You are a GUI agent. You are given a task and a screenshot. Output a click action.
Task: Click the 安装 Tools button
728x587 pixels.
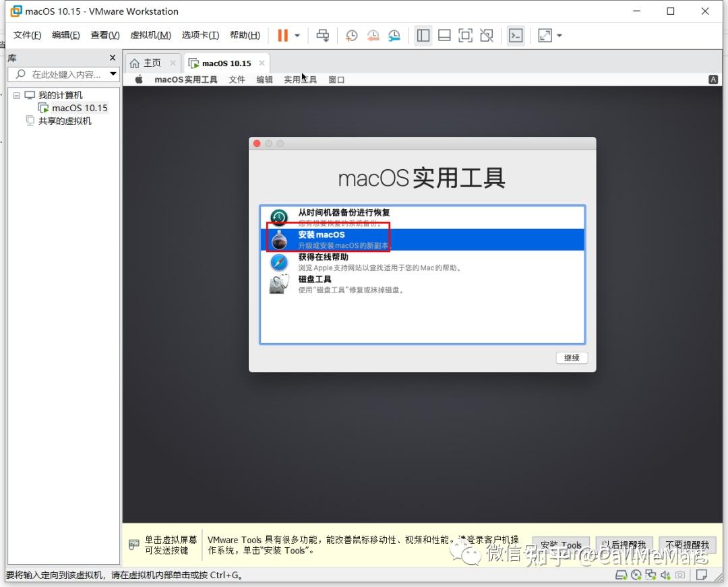[x=561, y=545]
